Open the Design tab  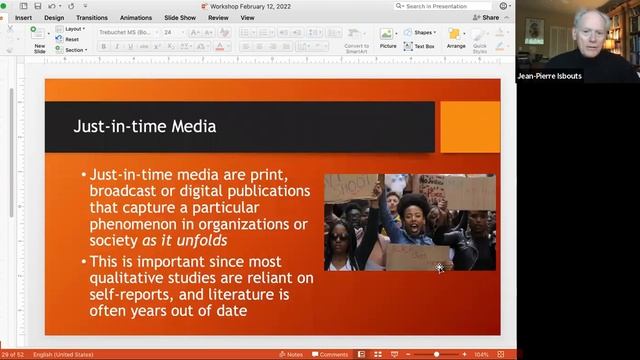(54, 18)
